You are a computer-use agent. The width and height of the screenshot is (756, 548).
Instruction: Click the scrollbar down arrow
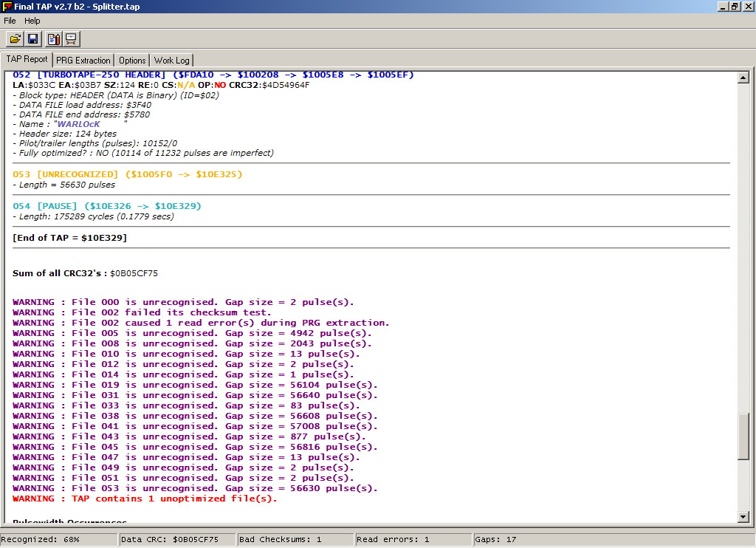743,517
